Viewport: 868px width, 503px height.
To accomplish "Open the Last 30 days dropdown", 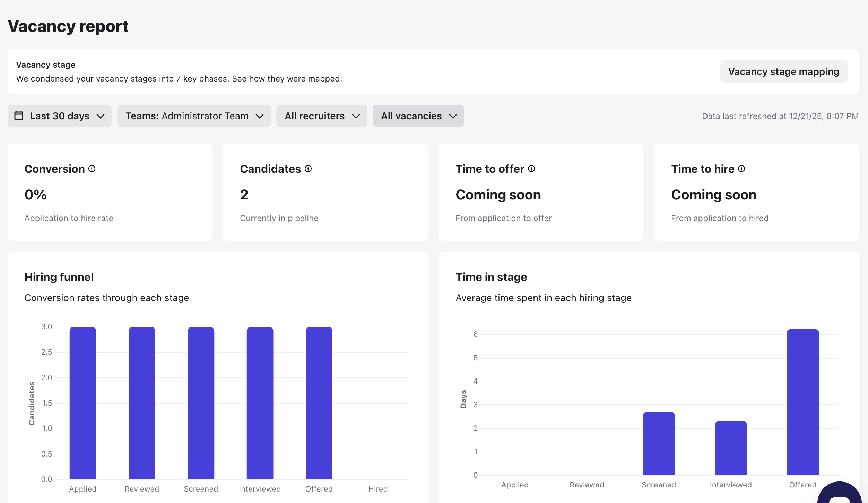I will 60,116.
